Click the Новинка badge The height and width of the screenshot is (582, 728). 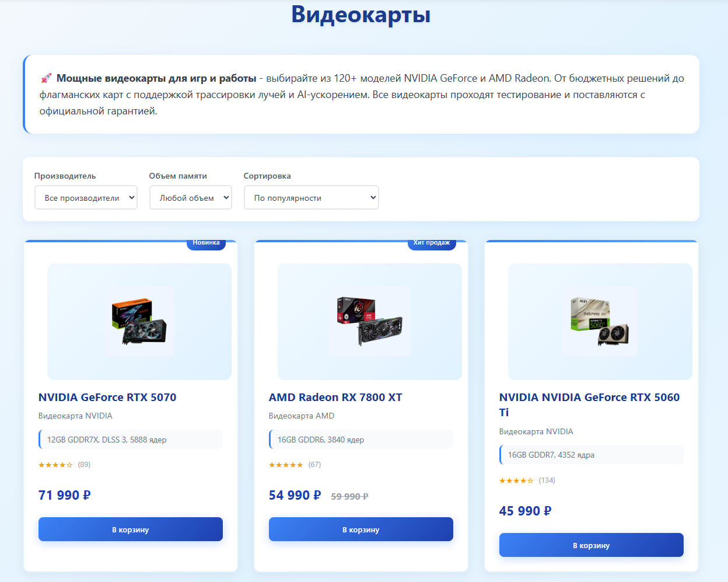click(206, 243)
